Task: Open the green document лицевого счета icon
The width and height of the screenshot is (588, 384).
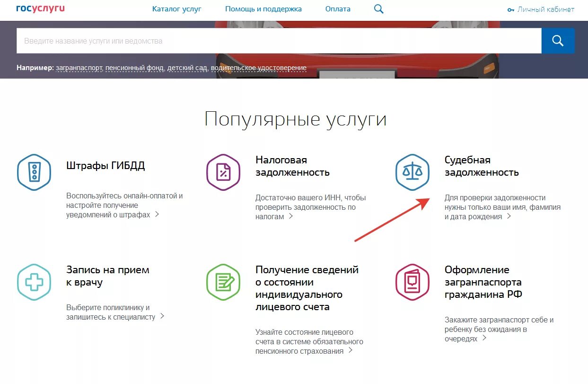Action: (223, 282)
